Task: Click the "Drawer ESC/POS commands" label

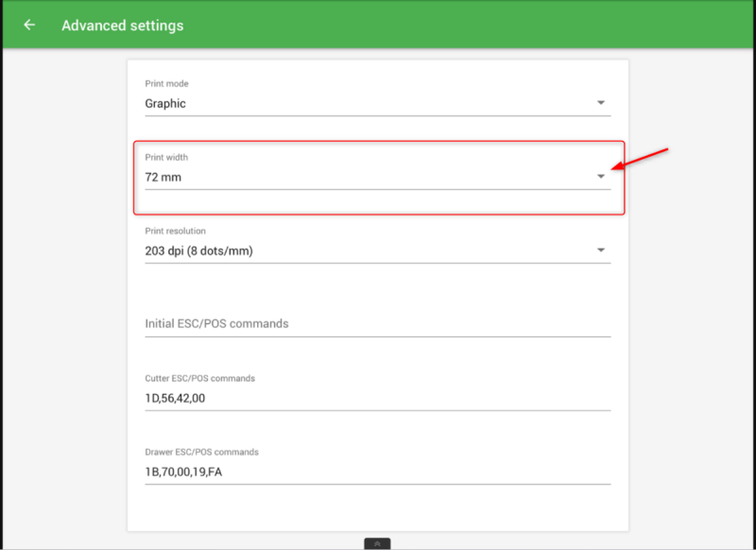Action: 201,452
